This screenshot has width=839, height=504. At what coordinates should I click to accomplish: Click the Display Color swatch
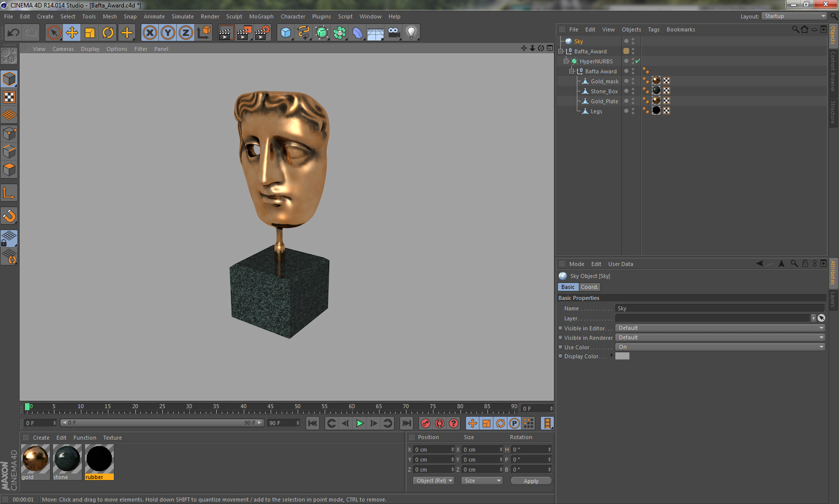click(x=622, y=356)
